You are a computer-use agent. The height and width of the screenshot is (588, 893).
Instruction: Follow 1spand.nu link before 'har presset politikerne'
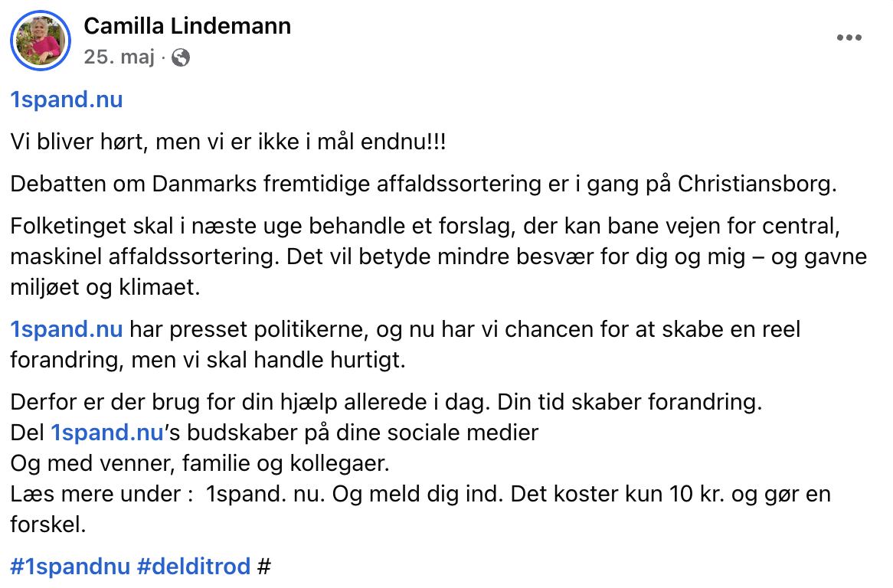click(x=67, y=329)
